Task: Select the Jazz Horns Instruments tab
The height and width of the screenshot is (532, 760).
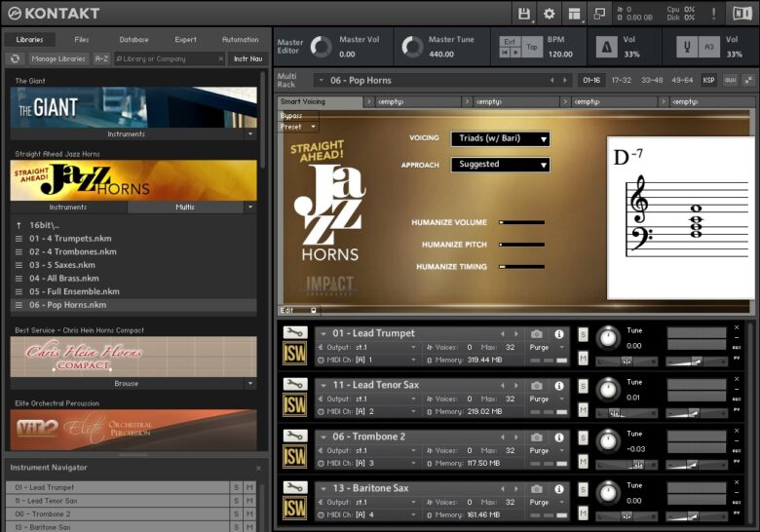Action: point(68,207)
